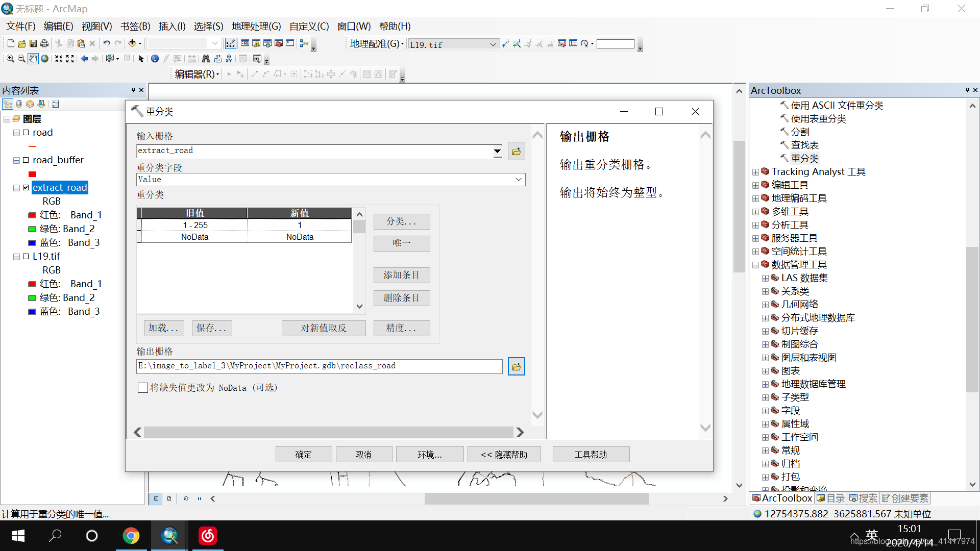Open the georeferencing layer L19.tif dropdown

pos(493,44)
